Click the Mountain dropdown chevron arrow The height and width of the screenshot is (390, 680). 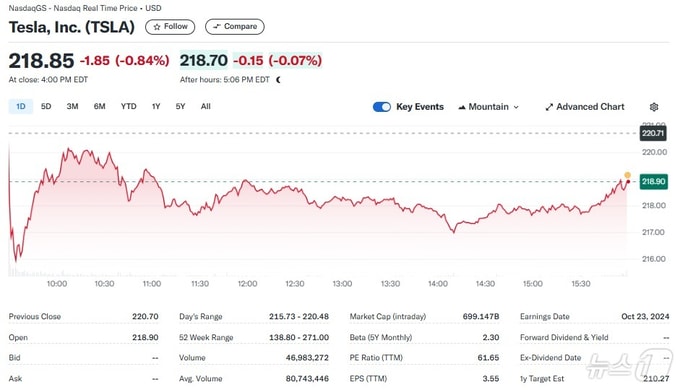pyautogui.click(x=516, y=107)
